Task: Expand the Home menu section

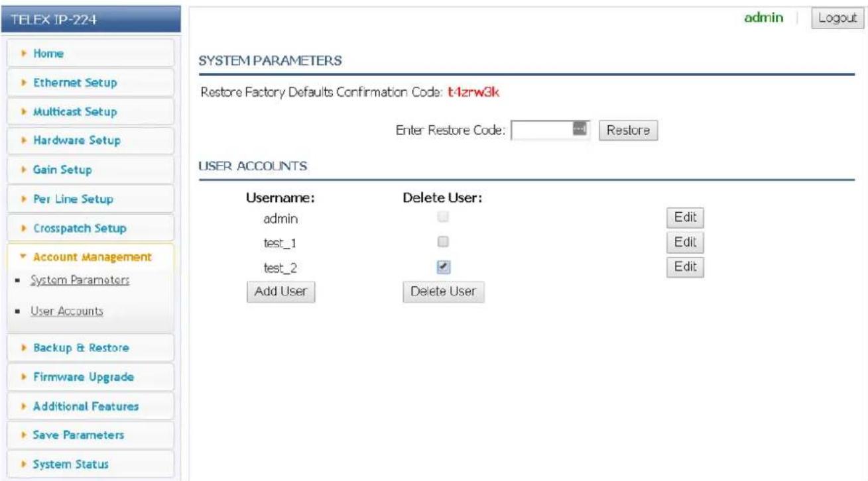Action: 89,54
